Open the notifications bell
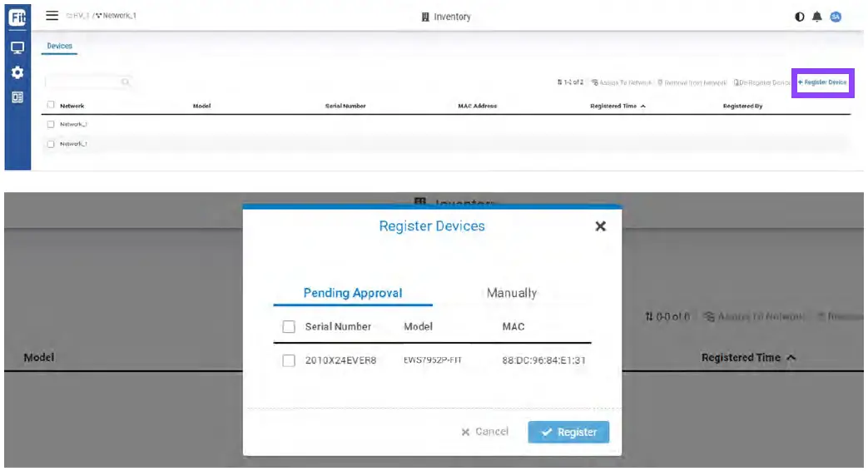This screenshot has width=868, height=471. (817, 17)
